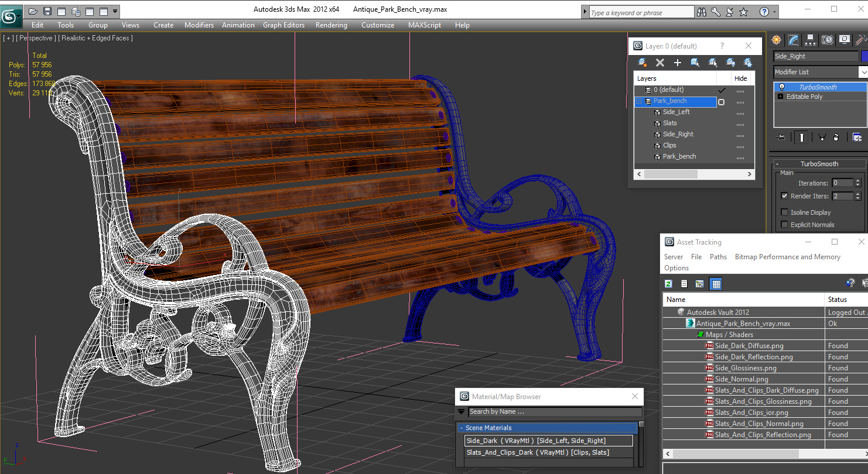Open the Modify panel tab icon

click(794, 40)
